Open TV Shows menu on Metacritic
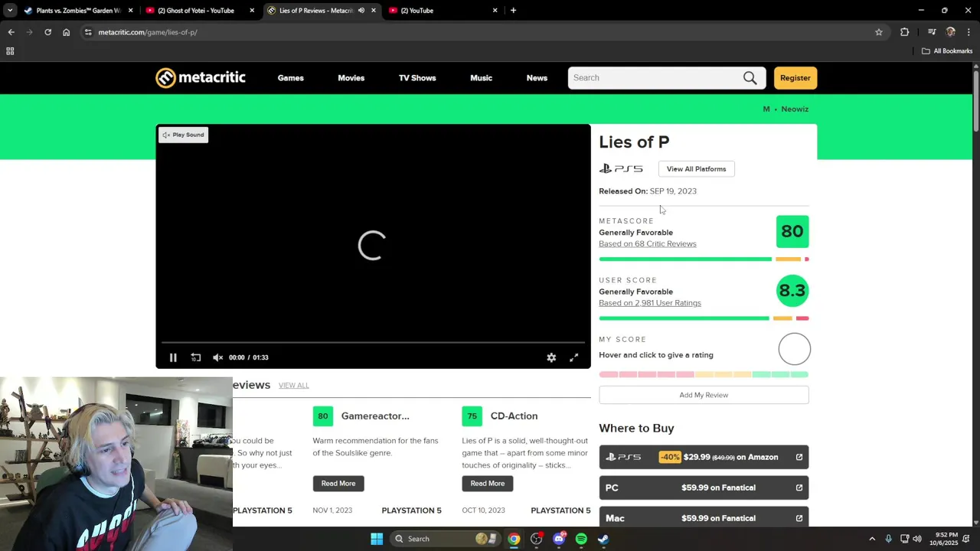Screen dimensions: 980x551 (x=417, y=78)
